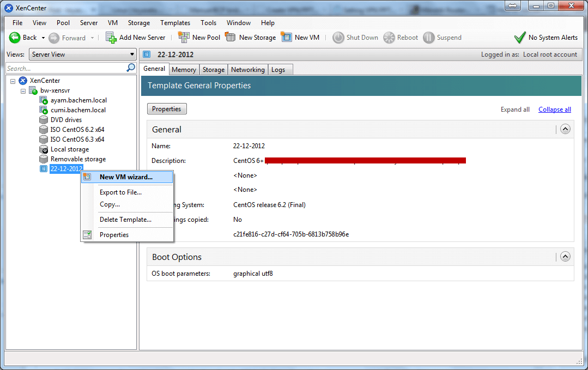The height and width of the screenshot is (370, 588).
Task: Click the Add New Server label
Action: [142, 38]
